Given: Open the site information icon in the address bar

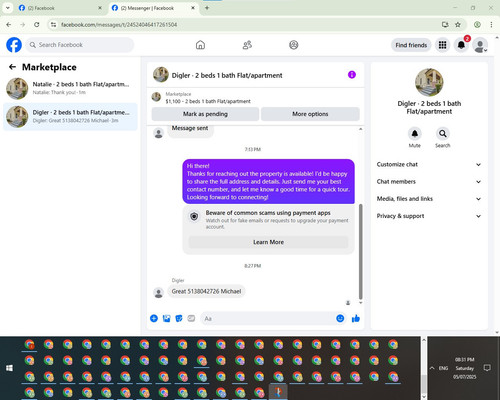Looking at the screenshot, I should (x=53, y=25).
